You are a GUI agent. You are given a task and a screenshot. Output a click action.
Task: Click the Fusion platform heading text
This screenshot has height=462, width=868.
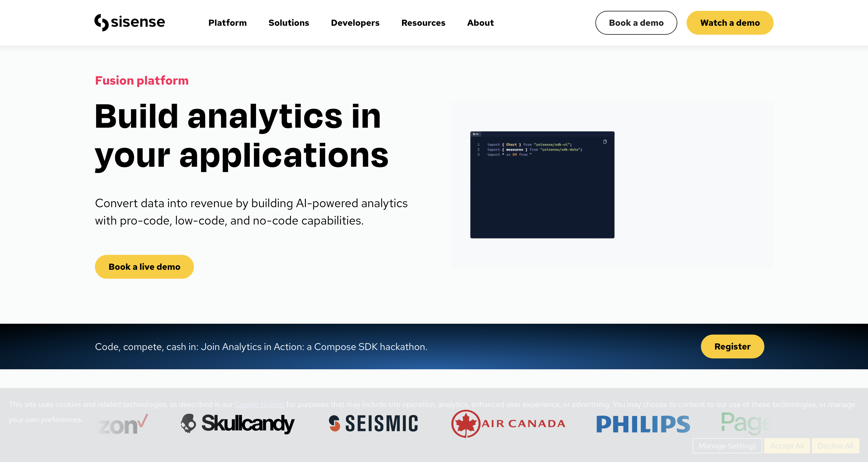pos(142,81)
